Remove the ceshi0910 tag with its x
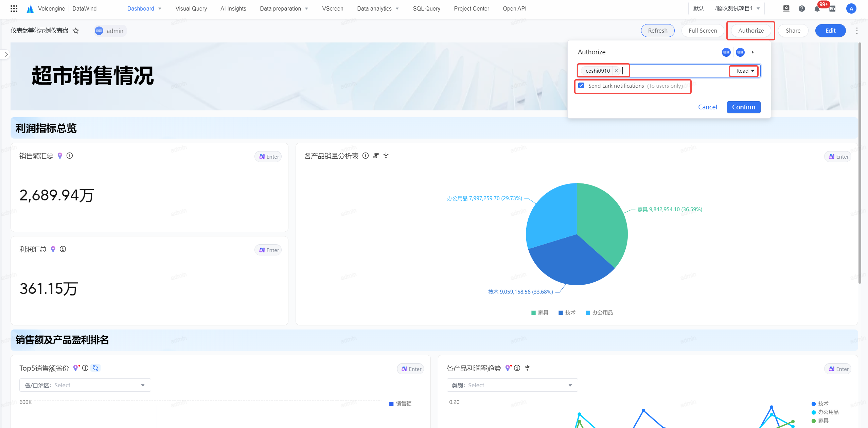This screenshot has height=428, width=868. point(616,71)
